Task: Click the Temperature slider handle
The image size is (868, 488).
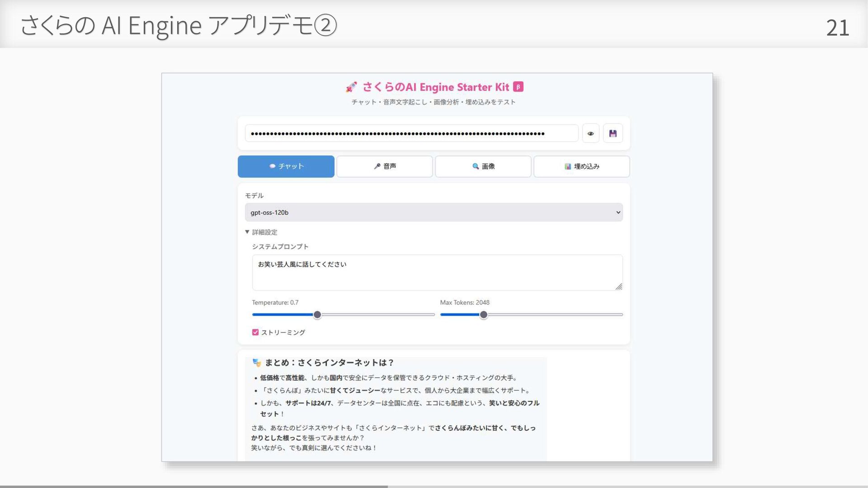Action: 317,314
